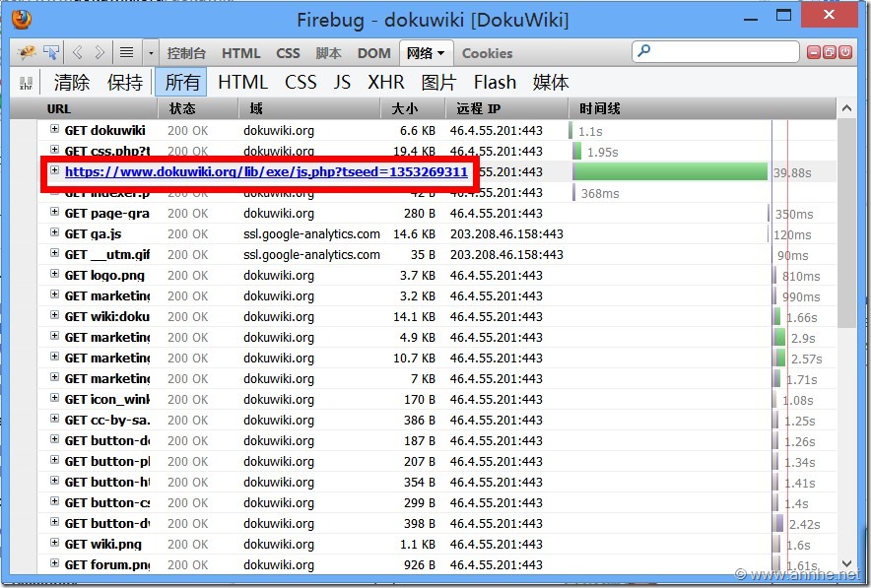871x588 pixels.
Task: Toggle the 保持 persist option
Action: point(125,83)
